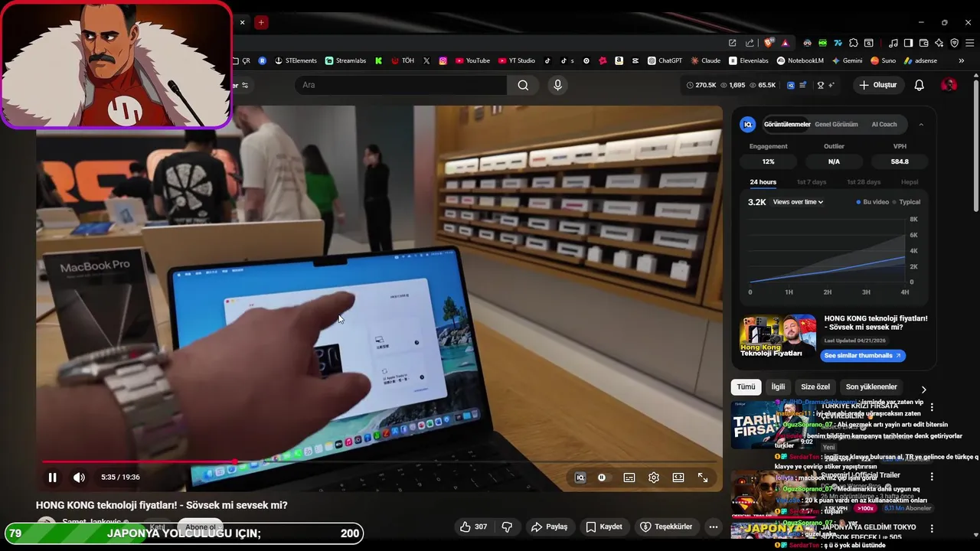
Task: Open the account avatar menu
Action: click(949, 85)
